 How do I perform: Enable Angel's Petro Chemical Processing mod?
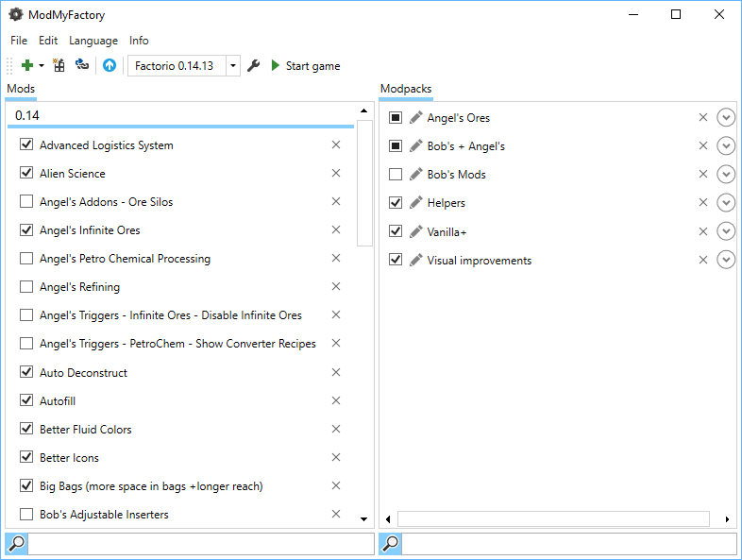[x=26, y=258]
